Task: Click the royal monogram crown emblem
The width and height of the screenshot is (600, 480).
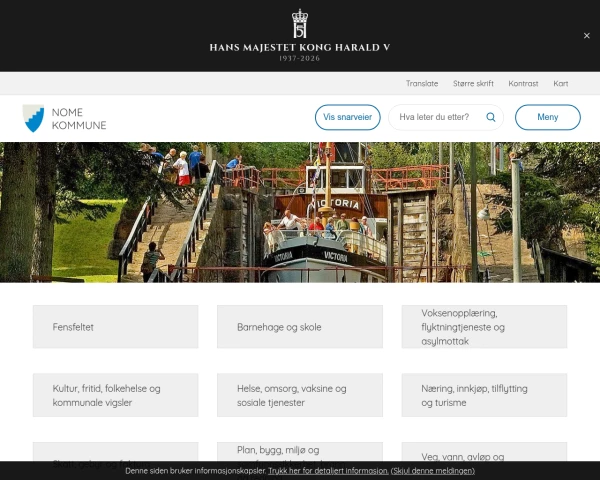Action: [x=300, y=24]
